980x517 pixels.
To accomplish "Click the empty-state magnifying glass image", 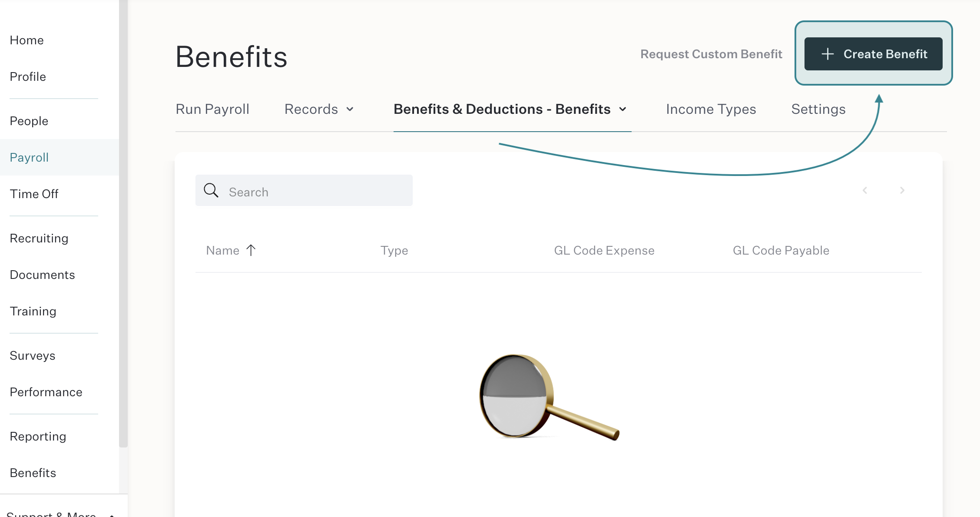I will point(549,397).
